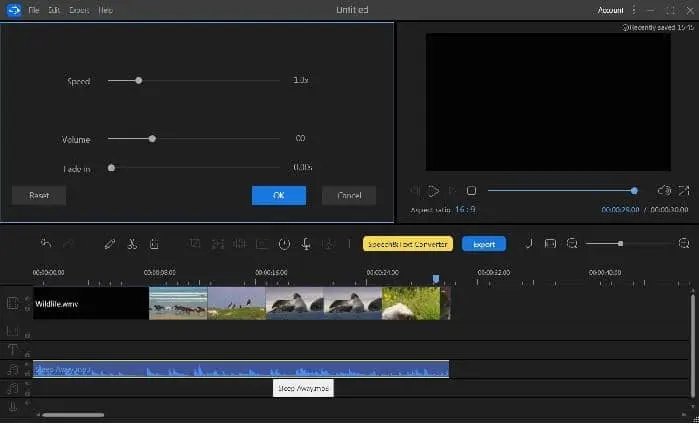Select the pencil Edit tool
Screen dimensions: 699x424
pos(110,244)
